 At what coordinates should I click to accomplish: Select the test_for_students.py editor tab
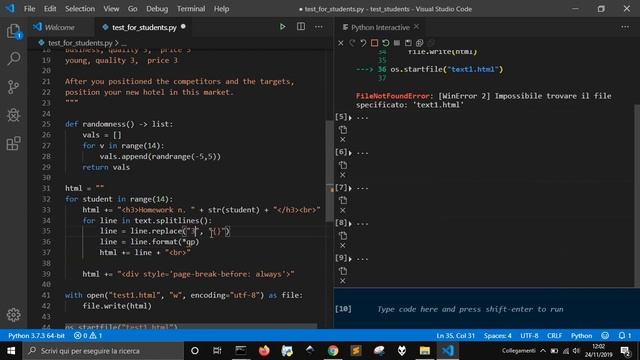click(x=143, y=27)
